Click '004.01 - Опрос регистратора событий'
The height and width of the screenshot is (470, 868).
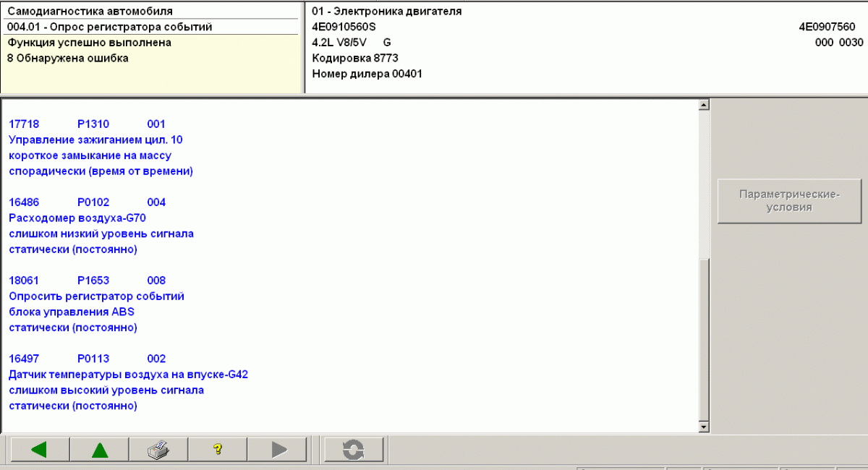pyautogui.click(x=109, y=27)
